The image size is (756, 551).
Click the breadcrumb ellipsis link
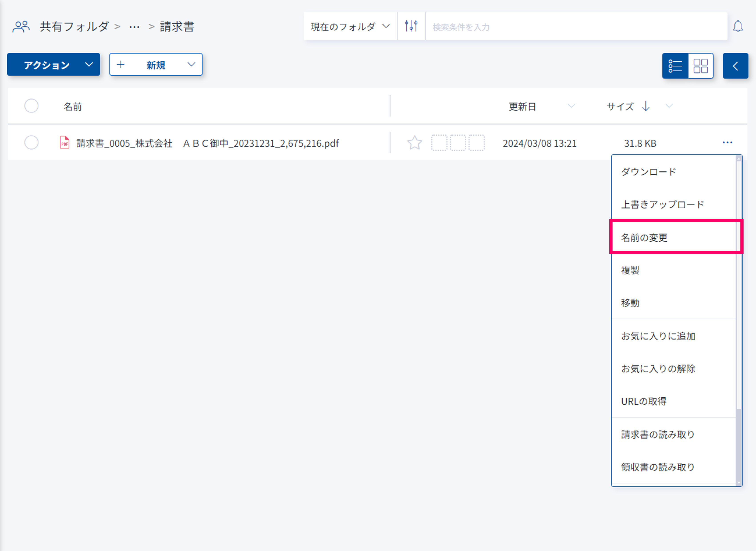[x=134, y=27]
